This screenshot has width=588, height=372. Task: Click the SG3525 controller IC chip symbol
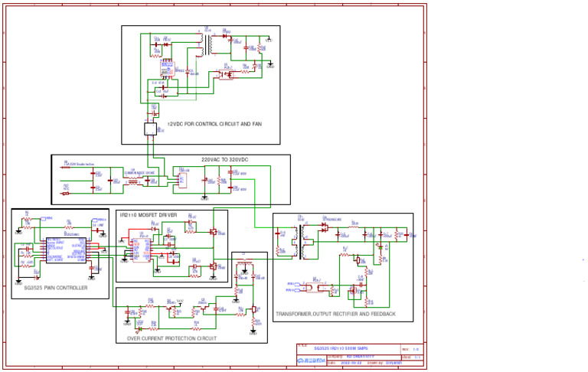pos(67,250)
